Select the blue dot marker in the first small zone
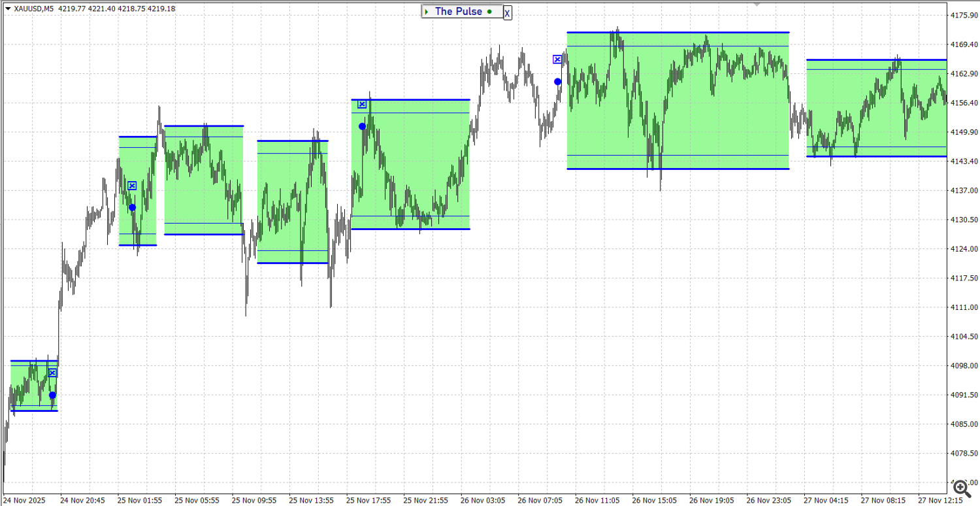 pyautogui.click(x=52, y=395)
